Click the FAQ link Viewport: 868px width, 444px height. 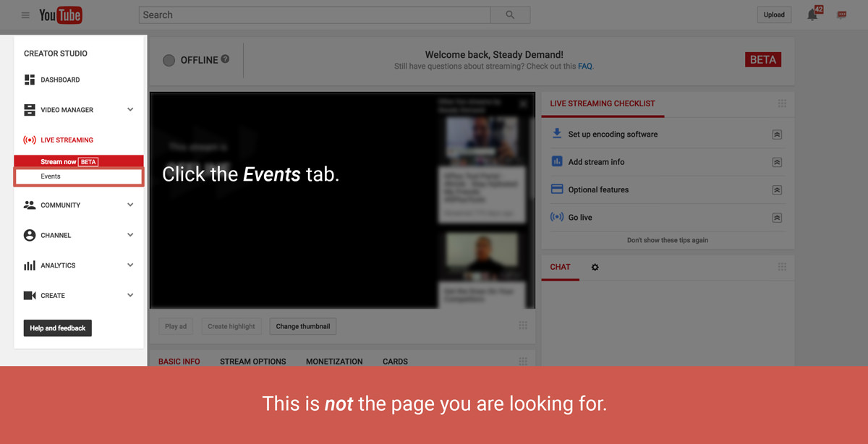(585, 66)
